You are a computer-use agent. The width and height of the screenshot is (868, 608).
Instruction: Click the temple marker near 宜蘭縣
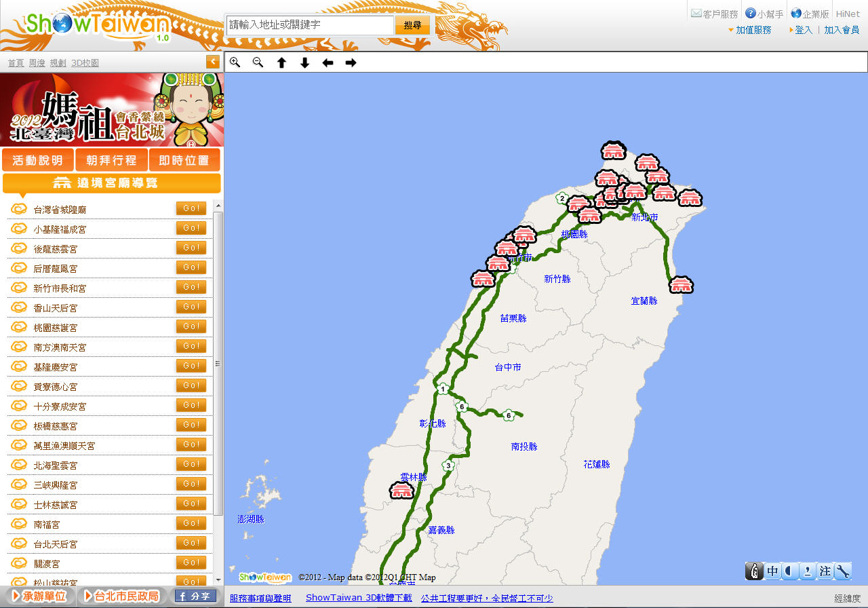tap(681, 285)
